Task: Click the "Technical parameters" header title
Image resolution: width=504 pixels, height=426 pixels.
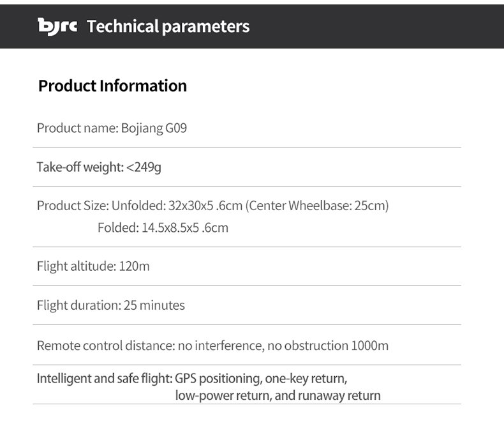Action: coord(168,26)
